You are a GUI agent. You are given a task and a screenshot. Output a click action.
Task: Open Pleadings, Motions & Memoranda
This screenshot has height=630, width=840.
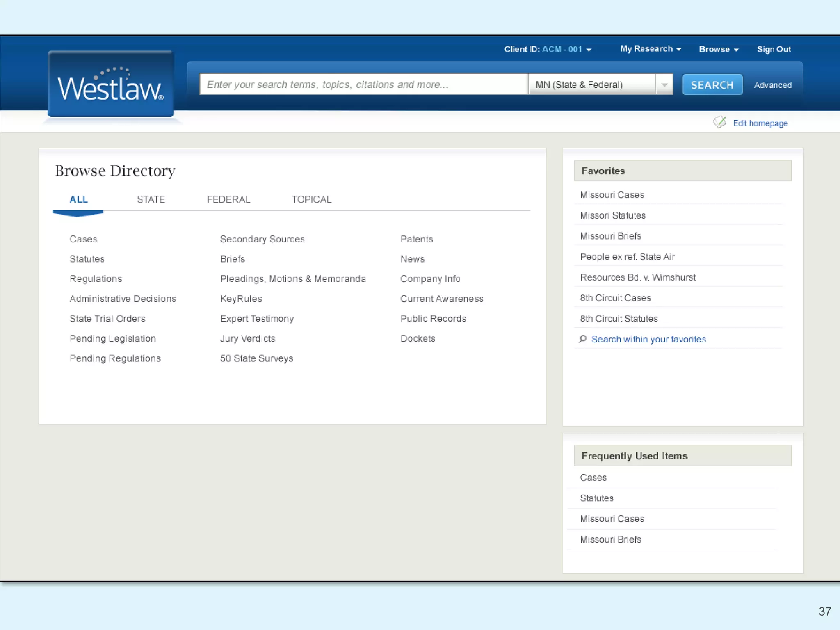293,279
